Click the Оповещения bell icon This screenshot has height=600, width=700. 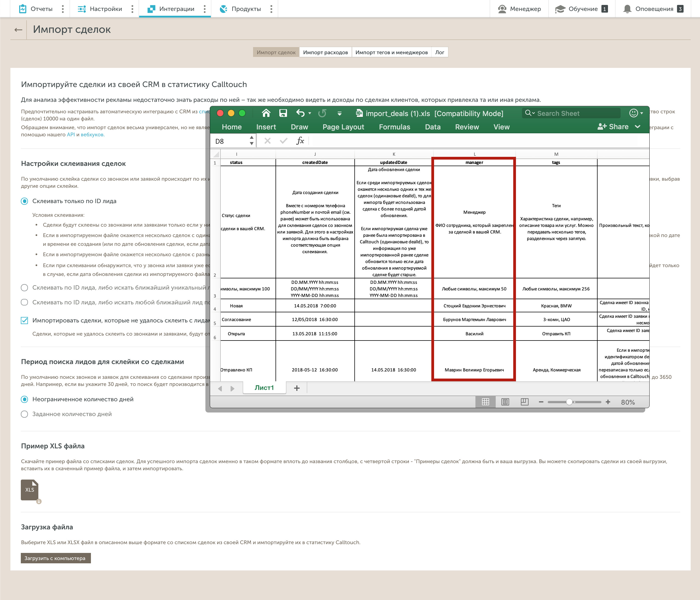point(627,9)
